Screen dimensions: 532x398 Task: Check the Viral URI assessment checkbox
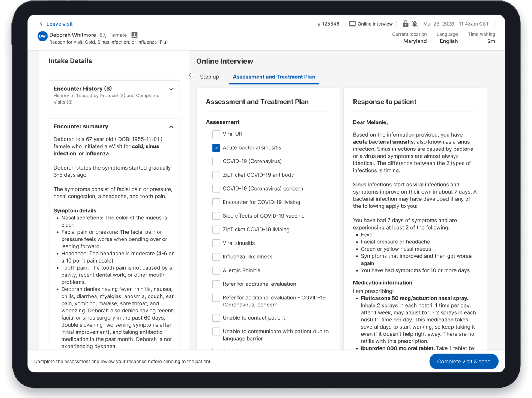click(216, 134)
